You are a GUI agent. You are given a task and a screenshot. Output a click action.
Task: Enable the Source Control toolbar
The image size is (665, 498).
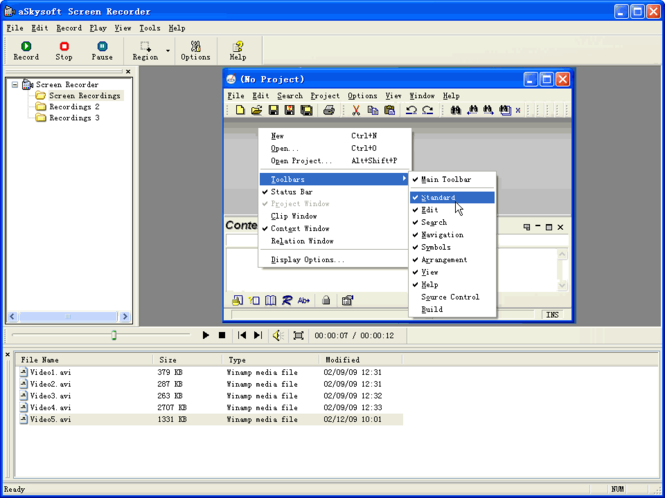pyautogui.click(x=452, y=297)
